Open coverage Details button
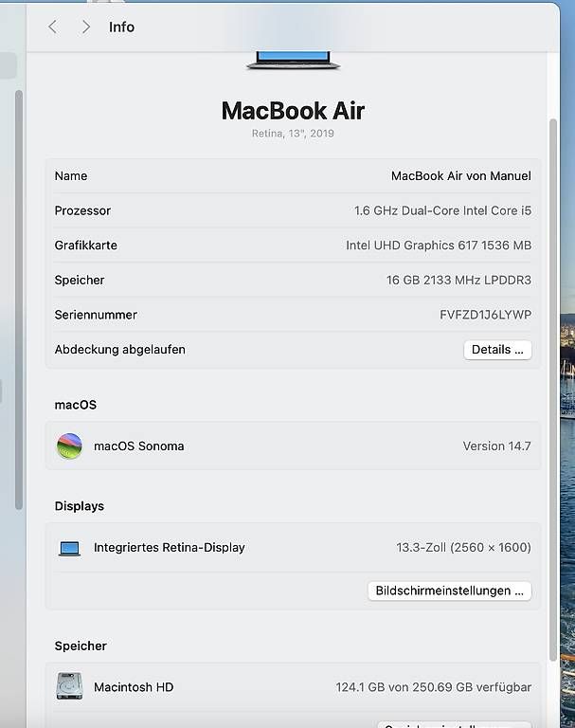Image resolution: width=575 pixels, height=728 pixels. [x=497, y=350]
